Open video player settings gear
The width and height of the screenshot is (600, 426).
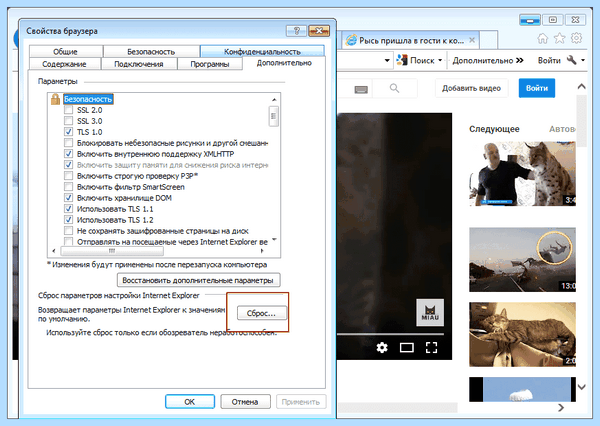[x=382, y=348]
